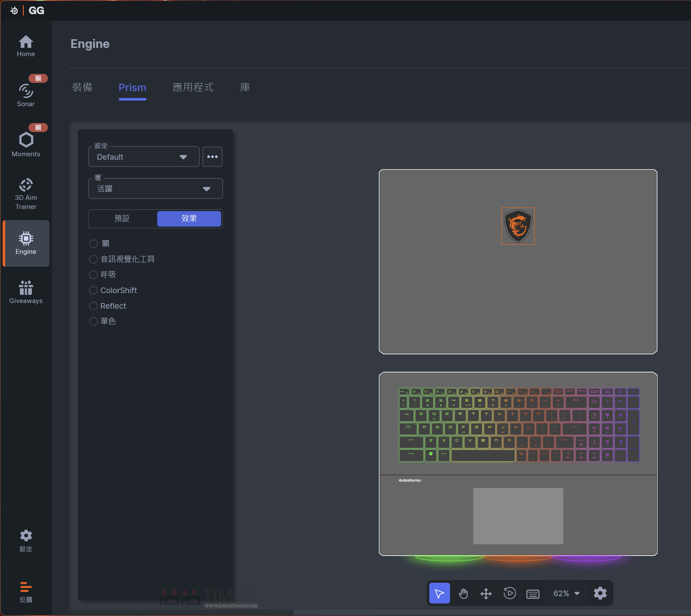Click the Moments 關 status badge
691x616 pixels.
point(38,127)
